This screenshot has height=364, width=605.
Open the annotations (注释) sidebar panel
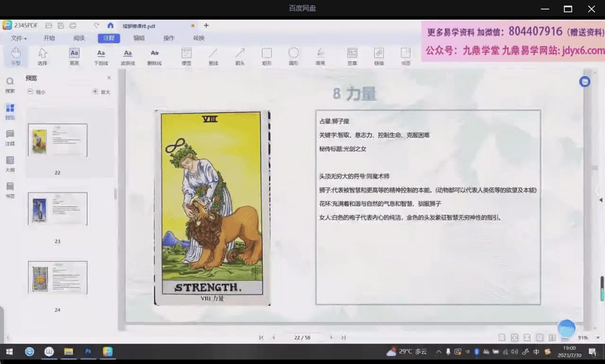[x=10, y=138]
